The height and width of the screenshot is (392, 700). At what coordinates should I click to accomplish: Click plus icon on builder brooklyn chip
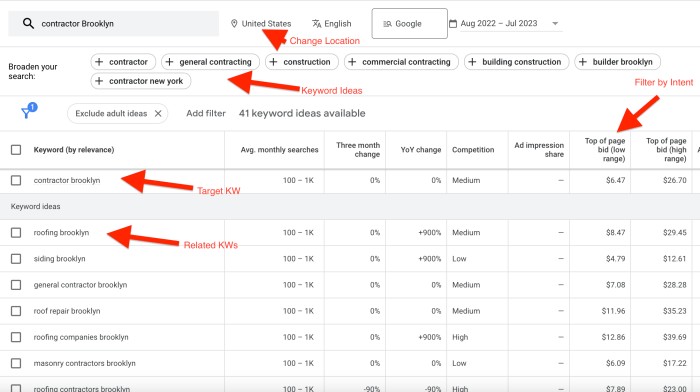[583, 62]
